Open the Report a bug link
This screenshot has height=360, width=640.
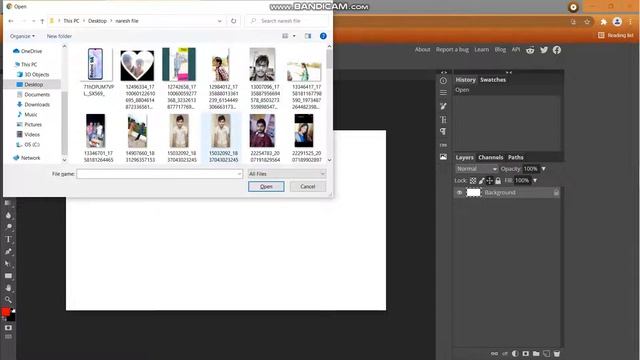pos(452,50)
